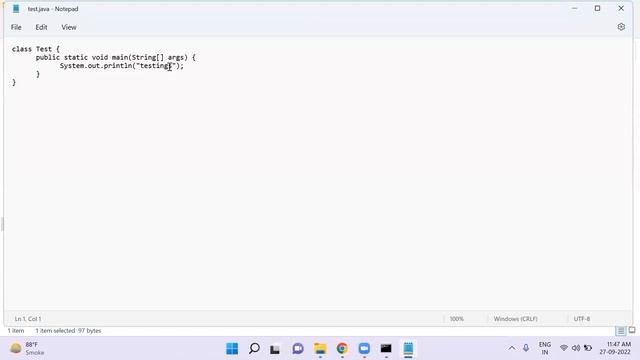The image size is (640, 360).
Task: Open ENG IN language switcher
Action: click(x=545, y=348)
